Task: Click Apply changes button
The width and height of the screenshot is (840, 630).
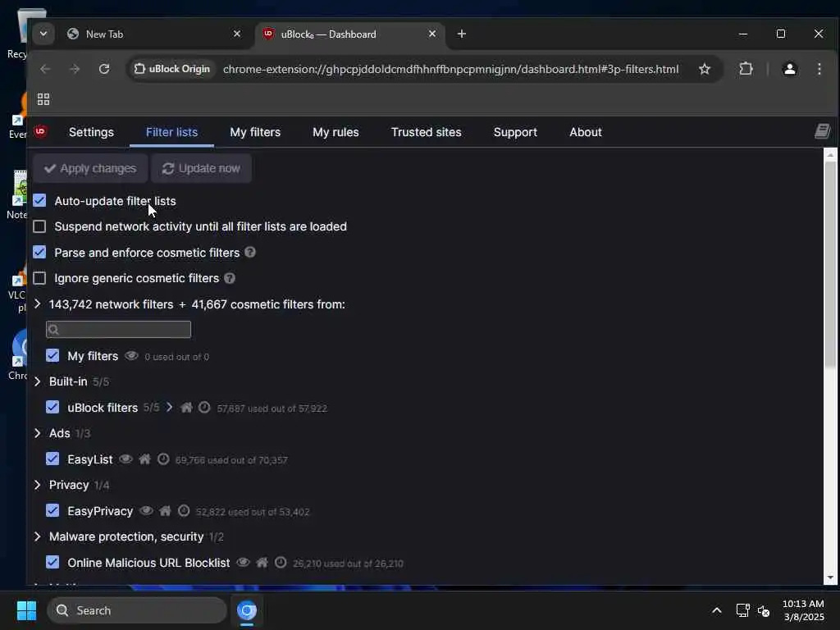Action: [90, 168]
